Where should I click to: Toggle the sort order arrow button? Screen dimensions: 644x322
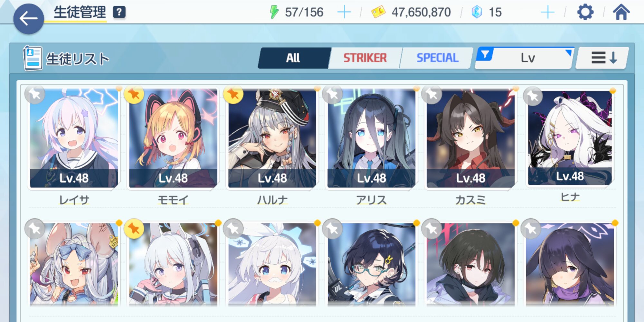[x=602, y=58]
